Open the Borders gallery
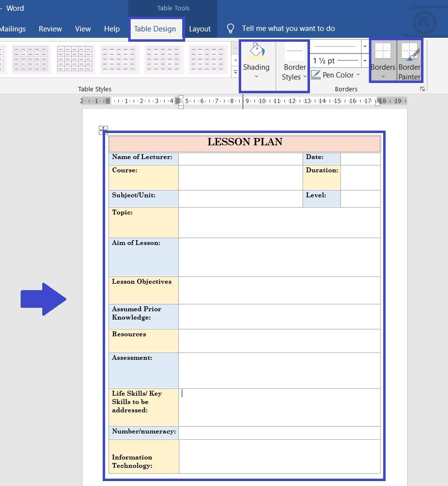448x486 pixels. 383,60
